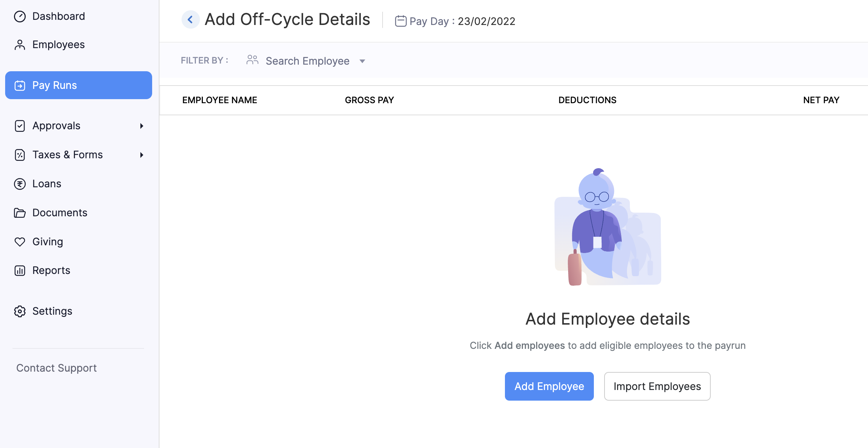The height and width of the screenshot is (448, 868).
Task: Click the Add Employee button
Action: (549, 386)
